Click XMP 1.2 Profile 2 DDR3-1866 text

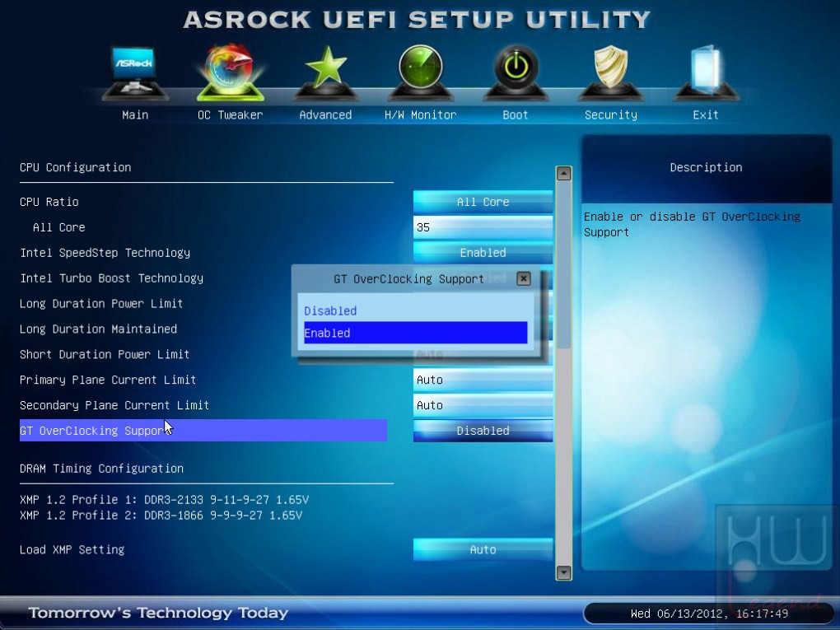(161, 516)
